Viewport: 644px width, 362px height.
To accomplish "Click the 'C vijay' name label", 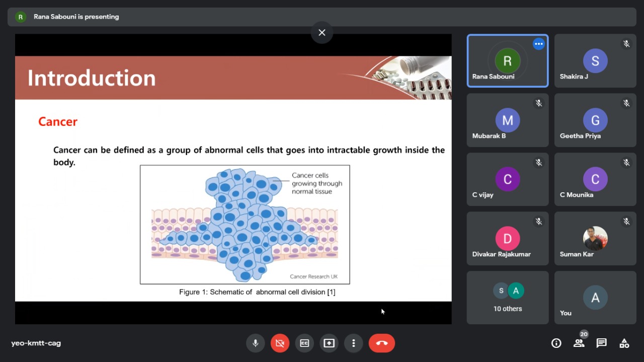I will (x=483, y=195).
